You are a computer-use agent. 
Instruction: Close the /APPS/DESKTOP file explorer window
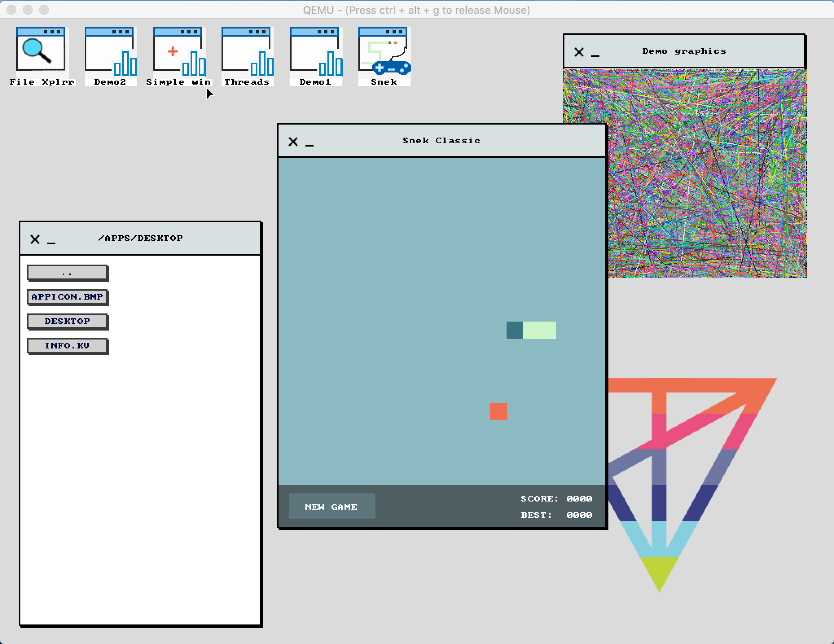click(35, 239)
